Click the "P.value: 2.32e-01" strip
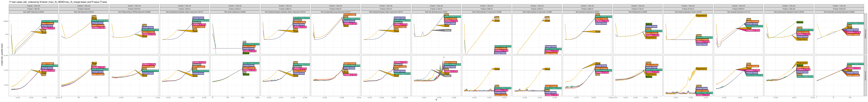Image resolution: width=868 pixels, height=102 pixels. (235, 9)
